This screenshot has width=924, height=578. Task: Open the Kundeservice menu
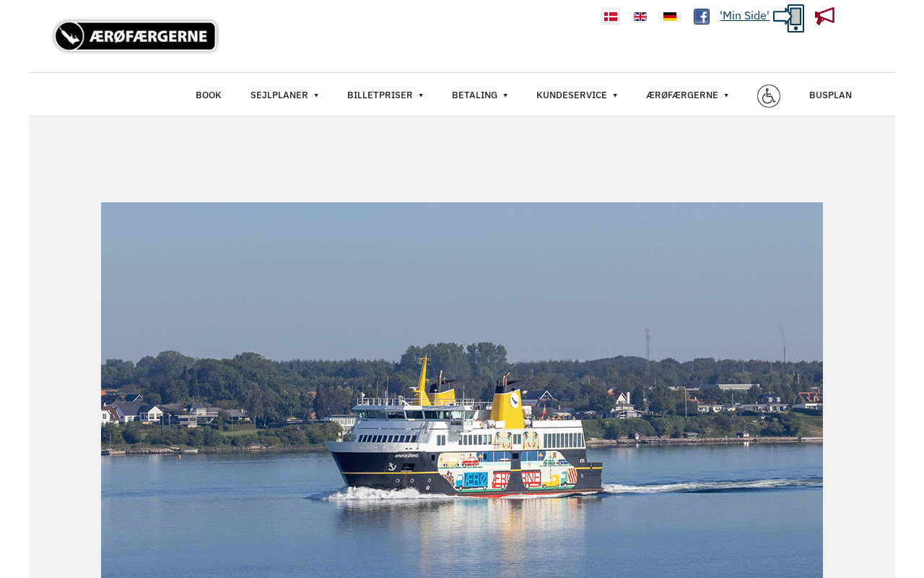point(572,95)
